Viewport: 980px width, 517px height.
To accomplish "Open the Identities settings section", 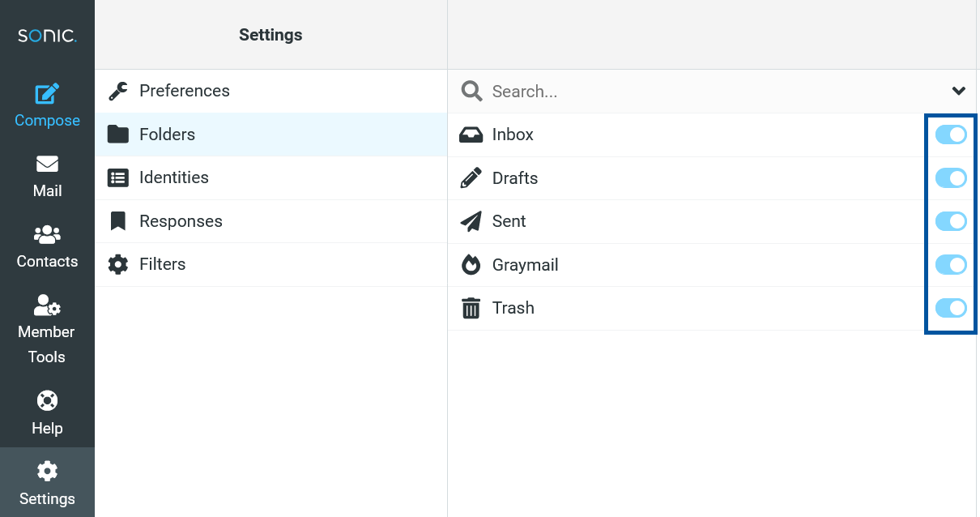I will 271,177.
